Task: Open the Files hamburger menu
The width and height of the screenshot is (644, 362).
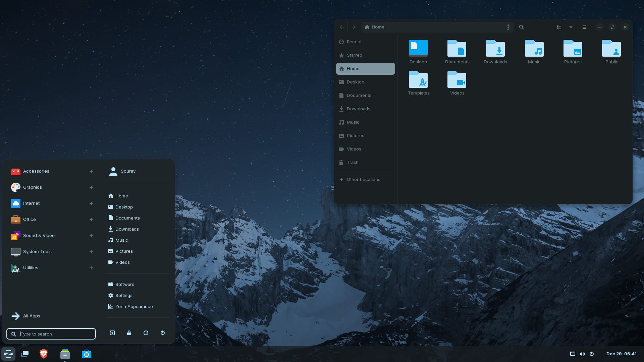Action: (x=584, y=27)
